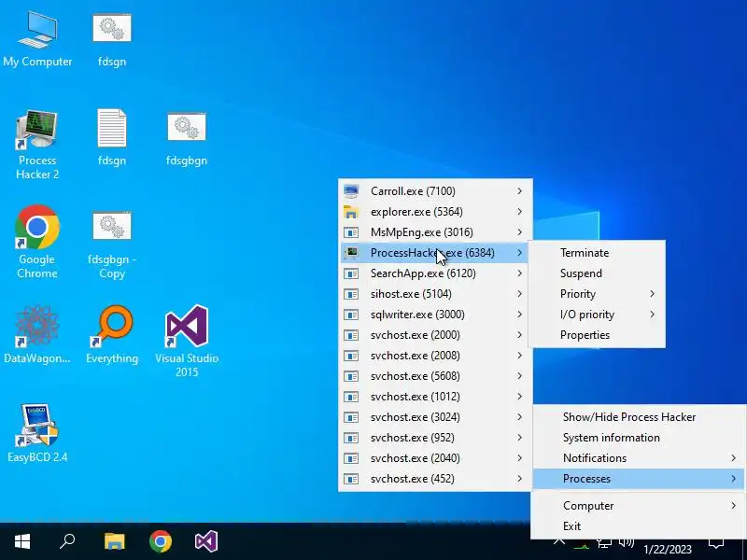Click the volume speaker tray icon
747x560 pixels.
(x=627, y=543)
